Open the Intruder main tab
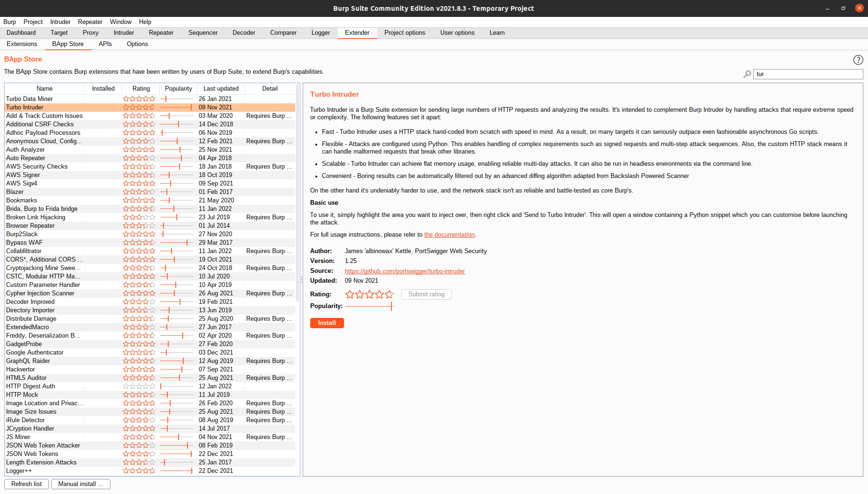 (124, 33)
